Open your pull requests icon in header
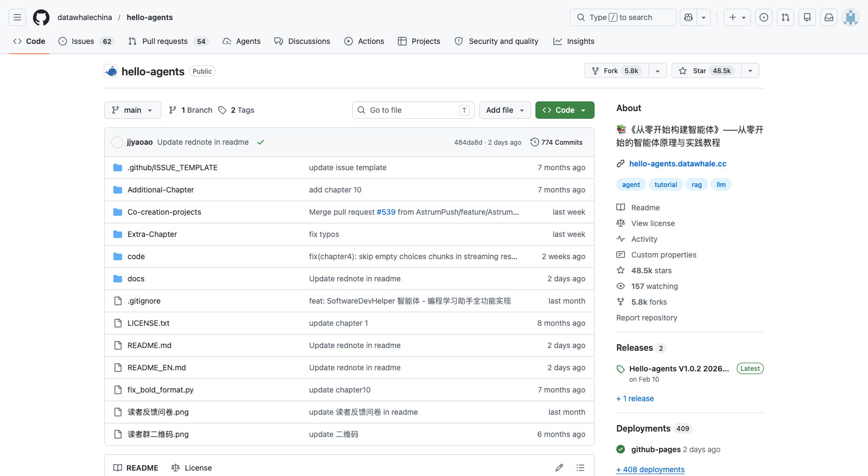Screen dimensions: 868x476 (x=786, y=17)
